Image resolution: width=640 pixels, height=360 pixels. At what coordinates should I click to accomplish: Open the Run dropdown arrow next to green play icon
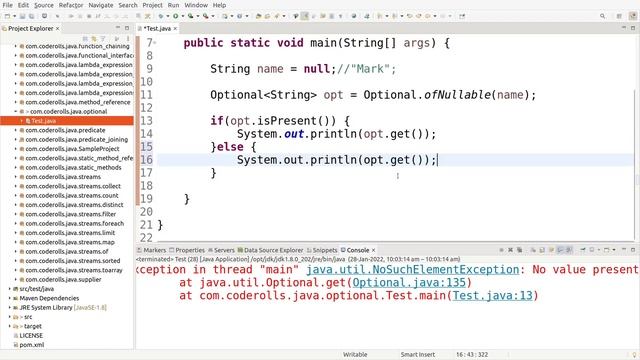pos(183,16)
